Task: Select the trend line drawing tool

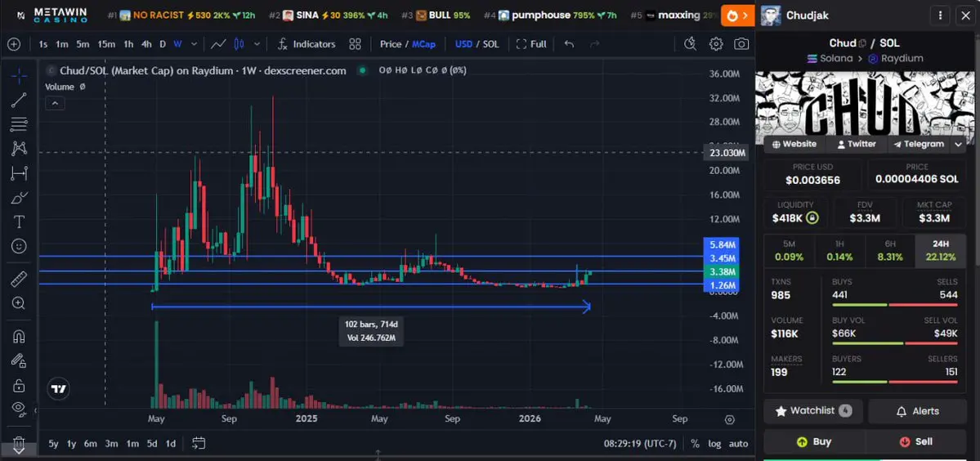Action: point(19,100)
